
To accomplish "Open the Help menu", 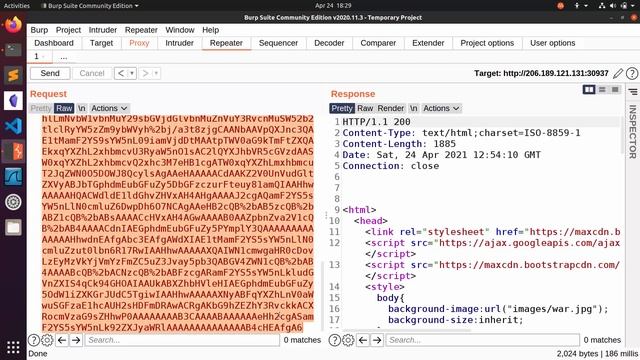I will point(211,30).
